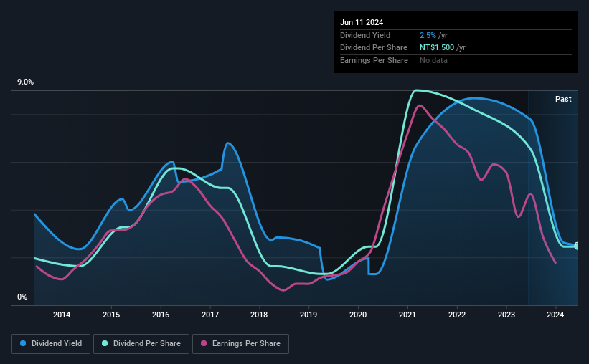Click the Past label on the chart
This screenshot has width=589, height=364.
pos(563,99)
